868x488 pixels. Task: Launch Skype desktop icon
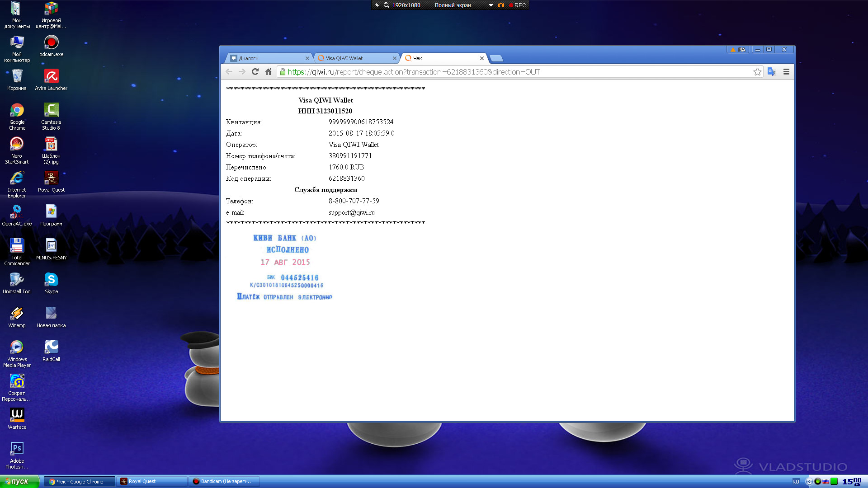51,283
